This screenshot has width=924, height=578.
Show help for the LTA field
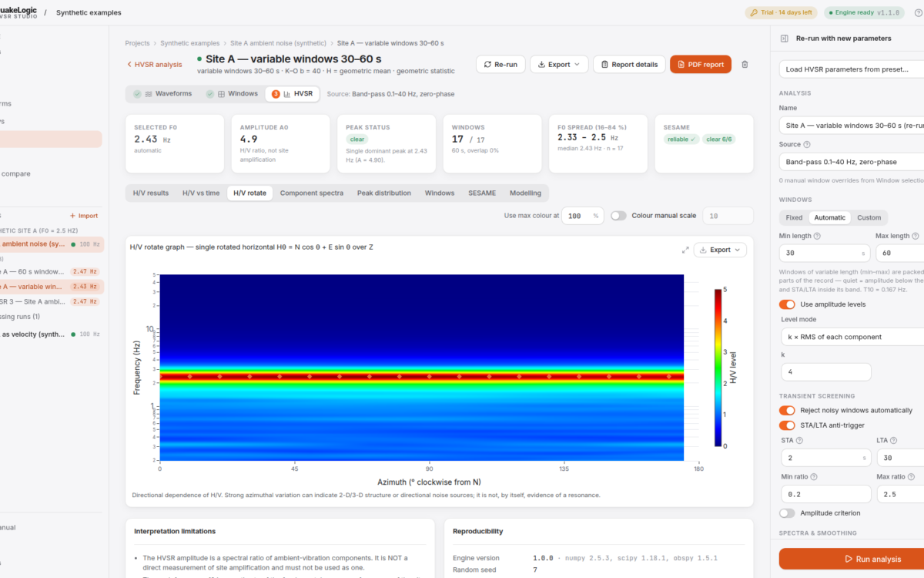click(x=895, y=441)
